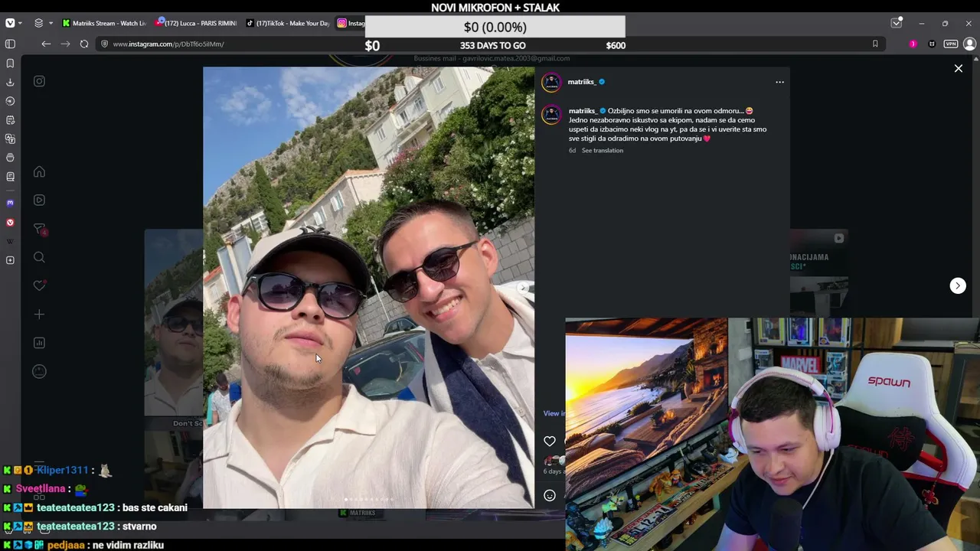Go forward to next page
The width and height of the screenshot is (980, 551).
[65, 44]
